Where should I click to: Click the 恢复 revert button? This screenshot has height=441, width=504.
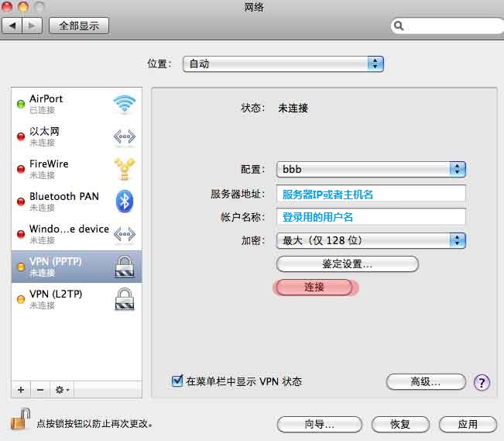coord(400,424)
